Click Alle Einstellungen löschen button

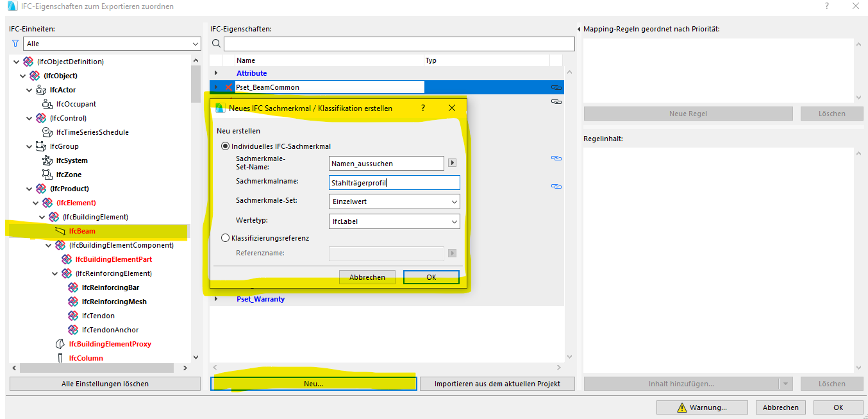105,384
